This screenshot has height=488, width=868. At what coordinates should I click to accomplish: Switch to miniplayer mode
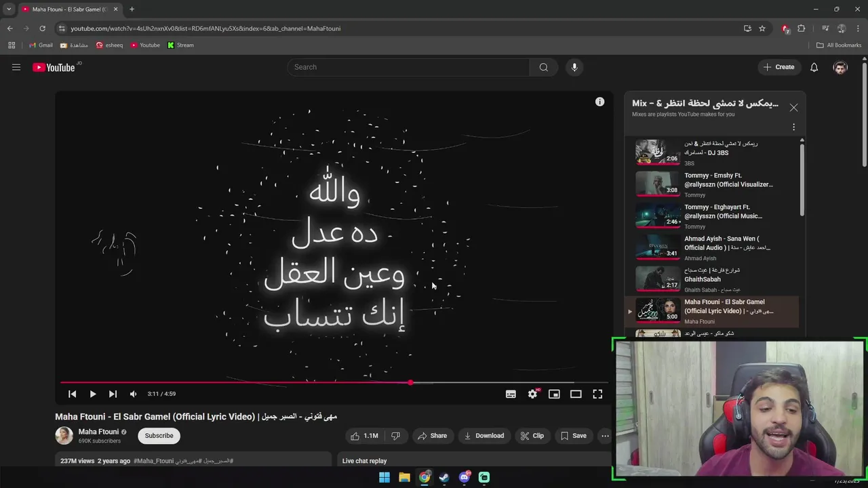point(554,394)
